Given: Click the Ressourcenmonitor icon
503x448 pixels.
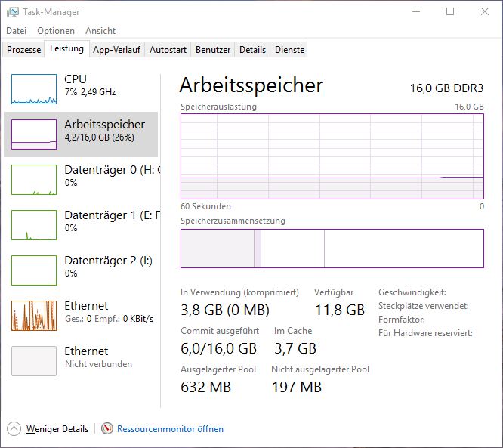Looking at the screenshot, I should pos(107,429).
